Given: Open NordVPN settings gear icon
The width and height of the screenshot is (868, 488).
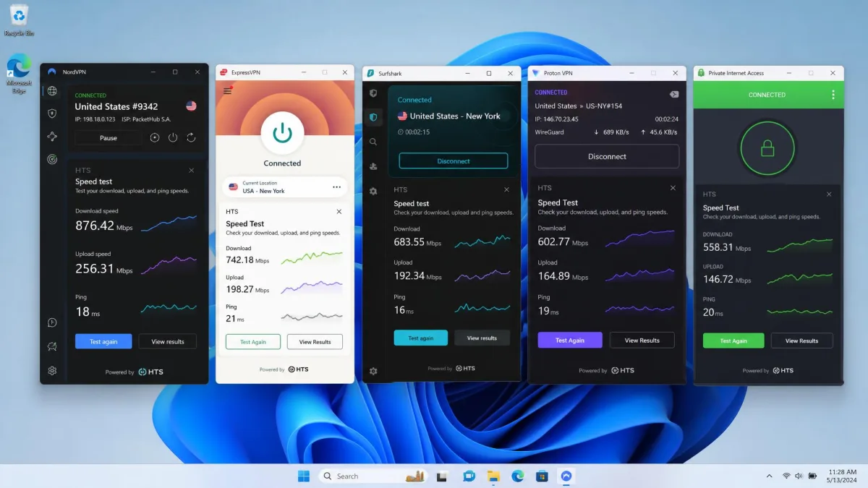Looking at the screenshot, I should click(x=52, y=371).
